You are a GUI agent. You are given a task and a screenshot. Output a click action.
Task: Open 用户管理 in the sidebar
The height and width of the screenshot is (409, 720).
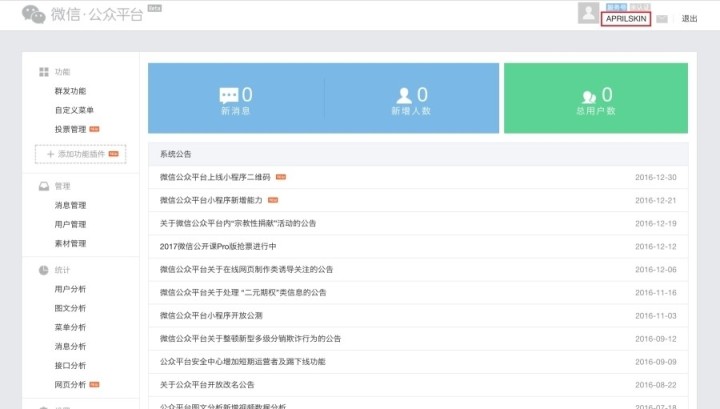70,224
